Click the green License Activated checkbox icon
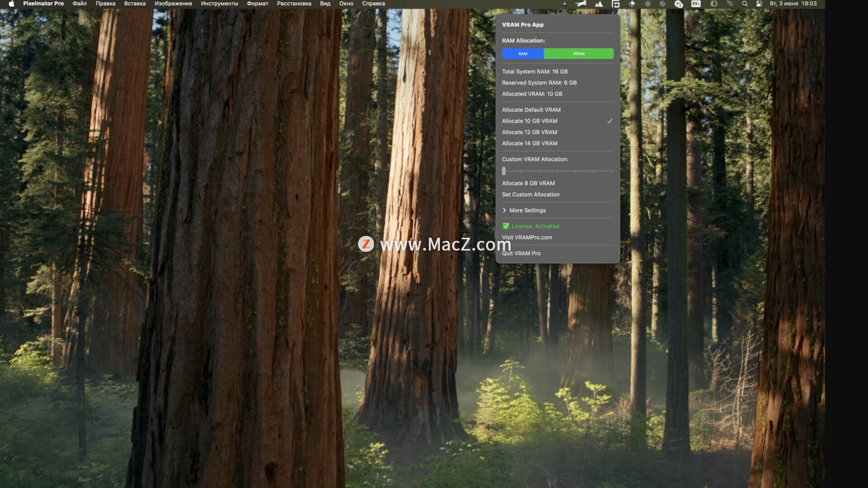The image size is (868, 488). pos(505,226)
